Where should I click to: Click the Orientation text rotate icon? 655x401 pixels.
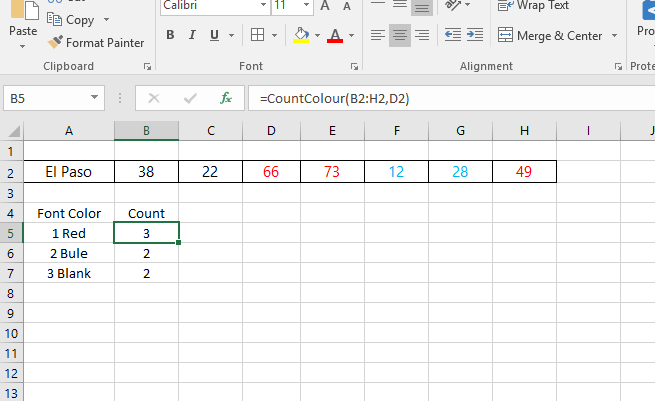[x=452, y=5]
